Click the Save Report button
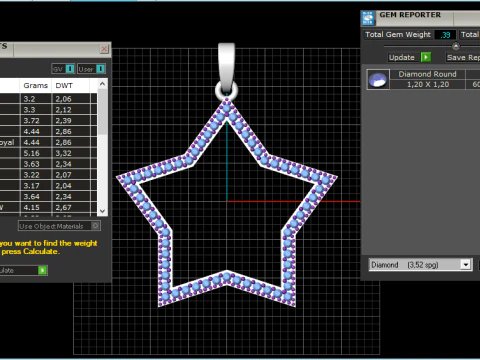 463,57
